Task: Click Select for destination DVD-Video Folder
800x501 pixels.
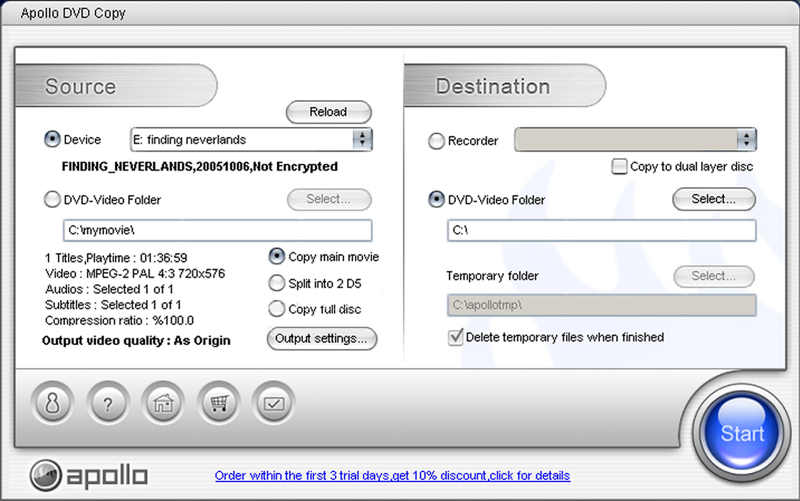Action: [713, 199]
